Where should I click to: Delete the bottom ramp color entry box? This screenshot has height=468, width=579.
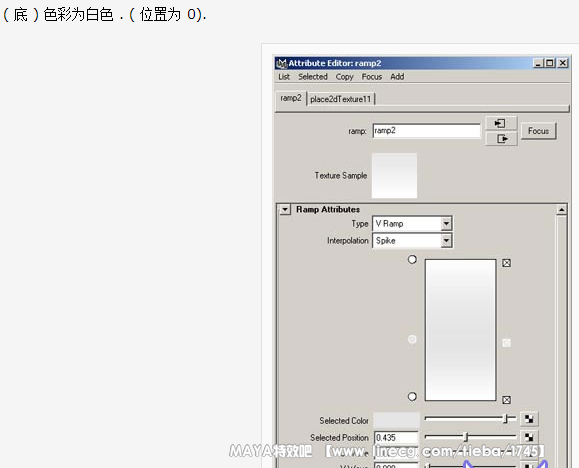[507, 400]
